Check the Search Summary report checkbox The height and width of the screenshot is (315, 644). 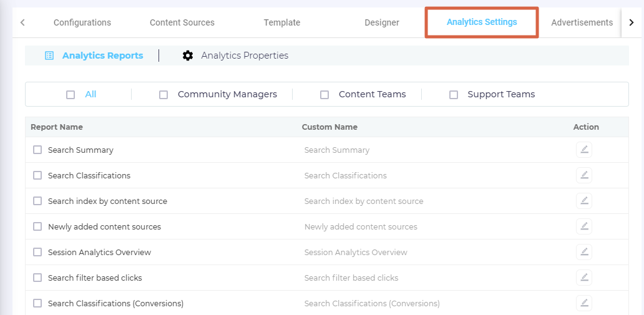[x=37, y=150]
